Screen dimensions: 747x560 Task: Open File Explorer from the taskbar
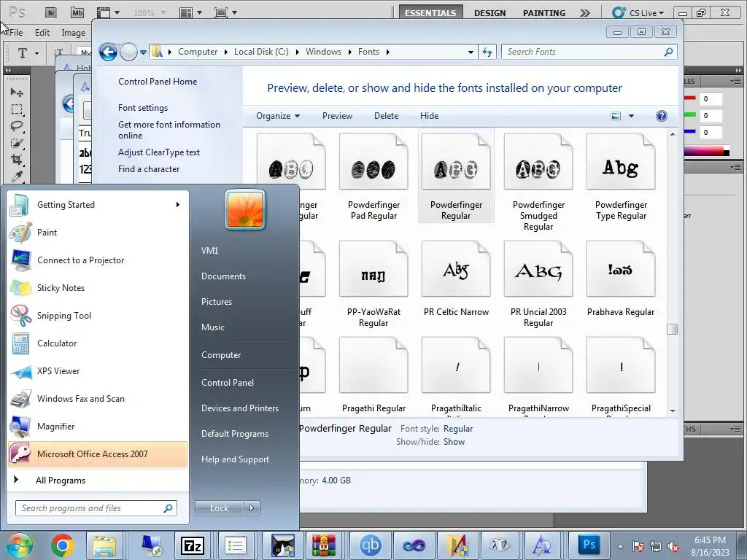[104, 545]
